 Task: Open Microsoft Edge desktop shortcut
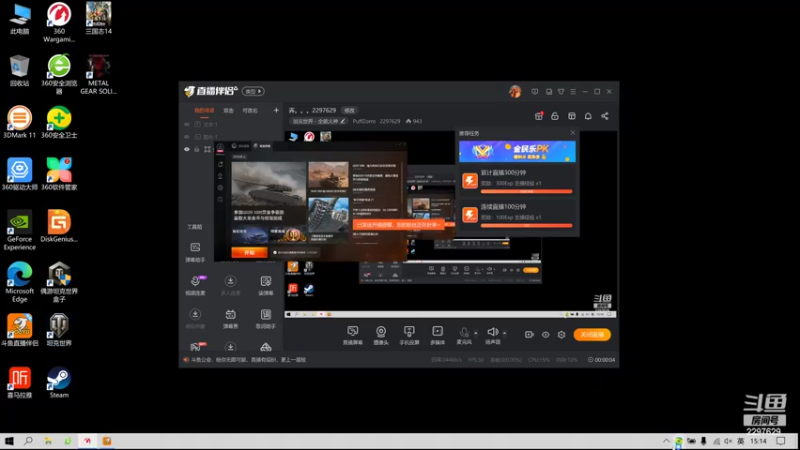(x=19, y=282)
